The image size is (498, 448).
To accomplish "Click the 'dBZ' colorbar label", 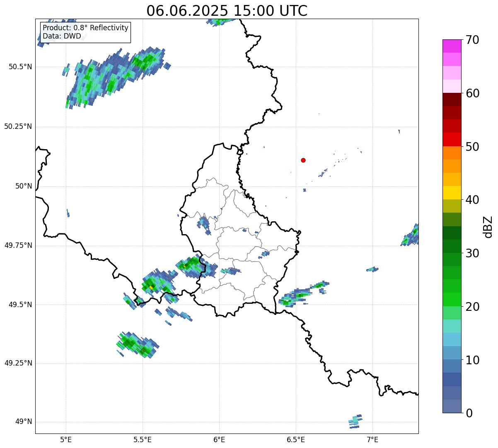I will pos(488,227).
